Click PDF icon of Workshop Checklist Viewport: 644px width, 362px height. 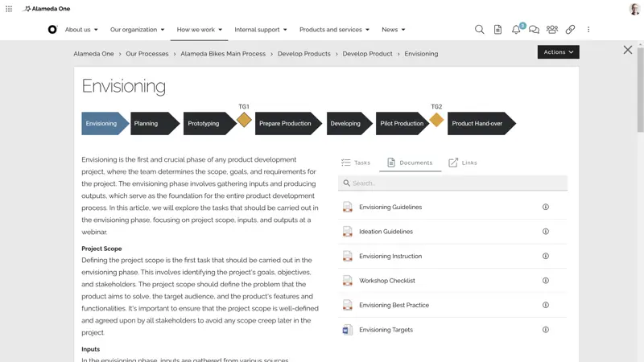pos(348,281)
